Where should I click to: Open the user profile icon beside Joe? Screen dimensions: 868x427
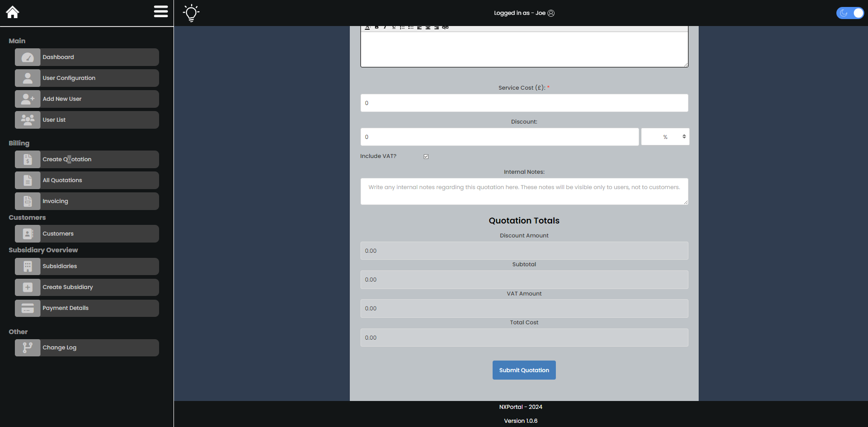point(551,13)
